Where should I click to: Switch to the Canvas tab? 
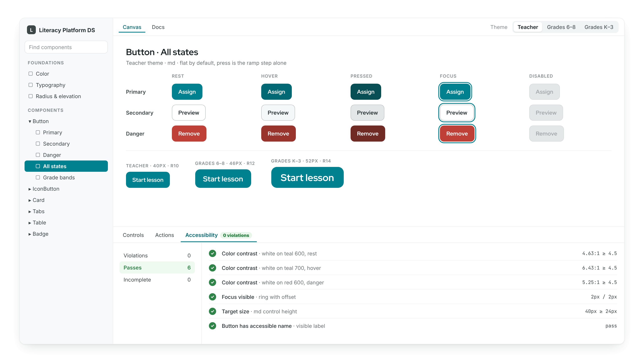click(132, 27)
